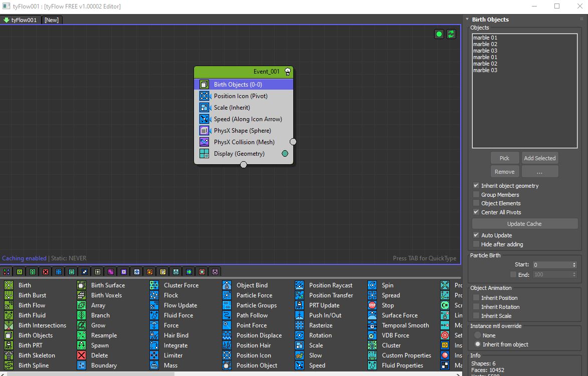Select the PhysX Shape operator icon

point(204,131)
